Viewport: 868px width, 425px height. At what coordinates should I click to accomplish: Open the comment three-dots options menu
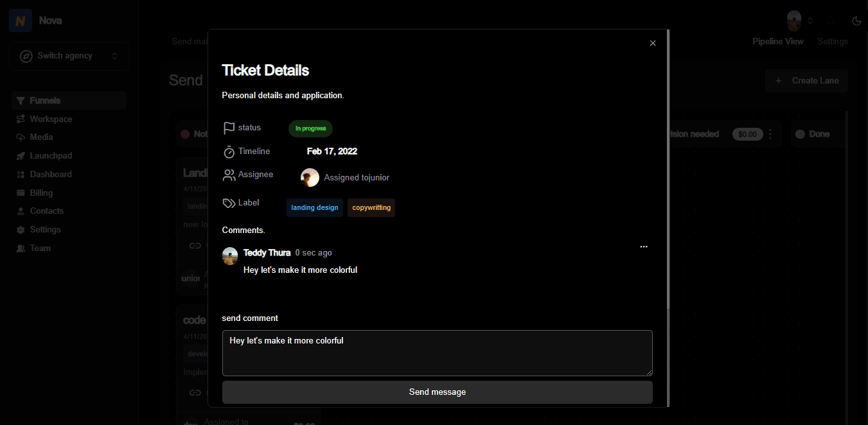point(644,247)
